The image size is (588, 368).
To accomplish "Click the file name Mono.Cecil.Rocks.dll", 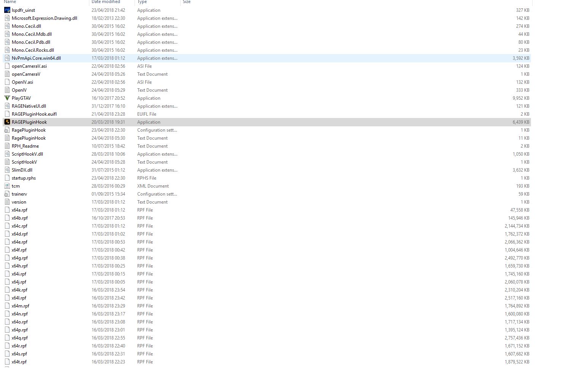I will coord(33,50).
